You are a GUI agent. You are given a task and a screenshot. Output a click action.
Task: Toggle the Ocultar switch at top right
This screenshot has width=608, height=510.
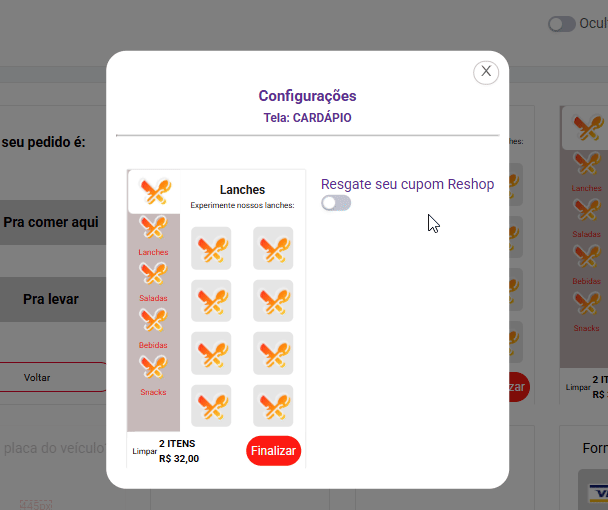(561, 24)
